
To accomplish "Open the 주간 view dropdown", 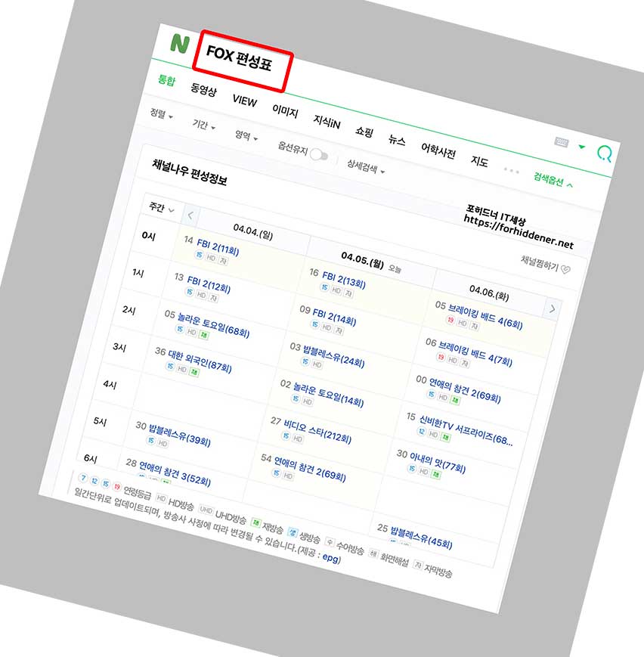I will point(161,207).
